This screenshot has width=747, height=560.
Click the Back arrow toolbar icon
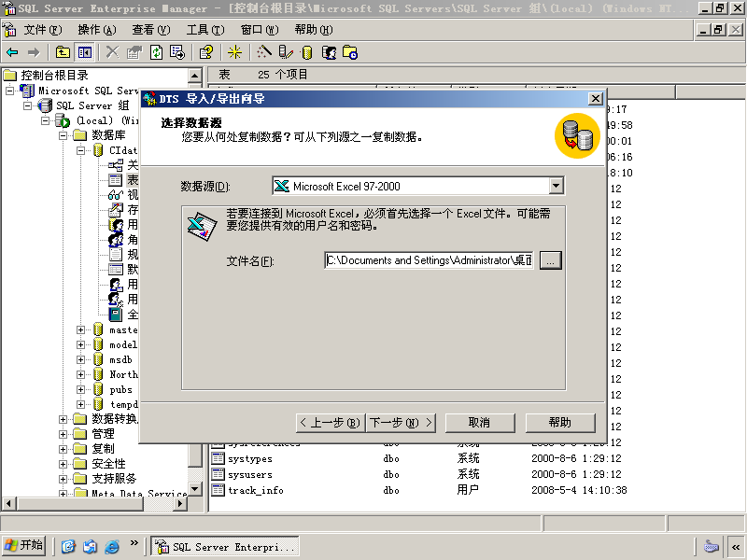pyautogui.click(x=12, y=52)
